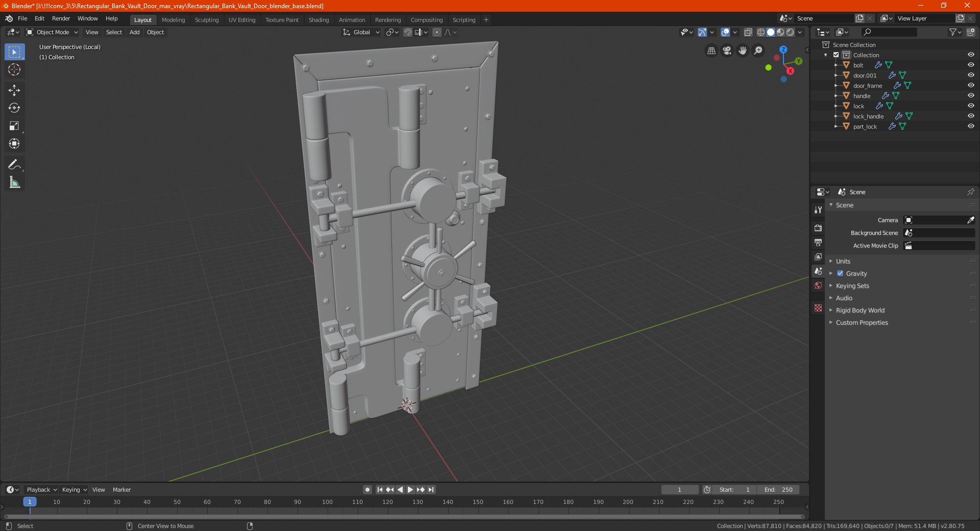Toggle snapping magnet icon
Screen dimensions: 980x531
coord(408,32)
